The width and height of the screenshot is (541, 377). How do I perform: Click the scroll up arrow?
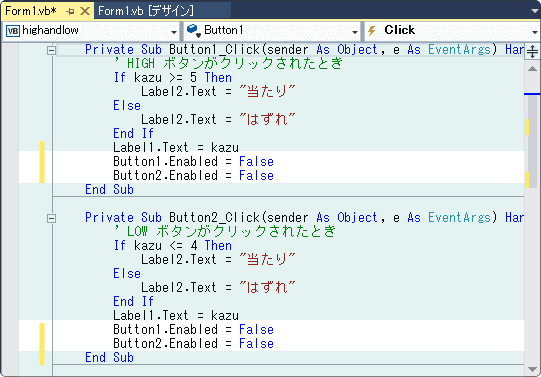(x=532, y=69)
